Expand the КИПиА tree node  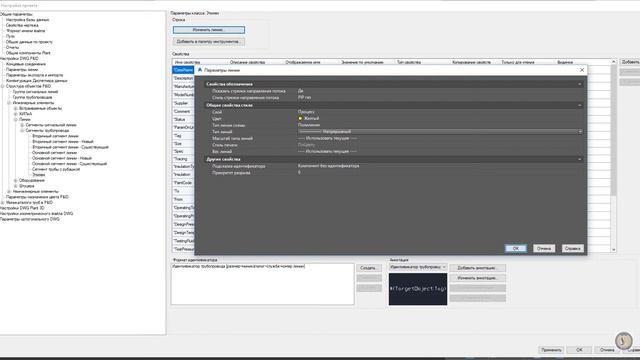pyautogui.click(x=16, y=114)
